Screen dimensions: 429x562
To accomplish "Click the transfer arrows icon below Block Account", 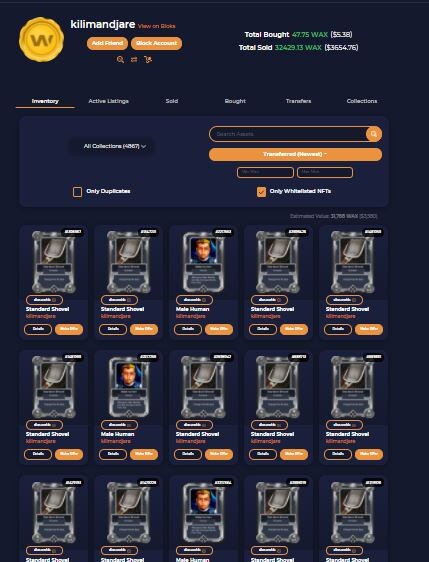I will [134, 59].
